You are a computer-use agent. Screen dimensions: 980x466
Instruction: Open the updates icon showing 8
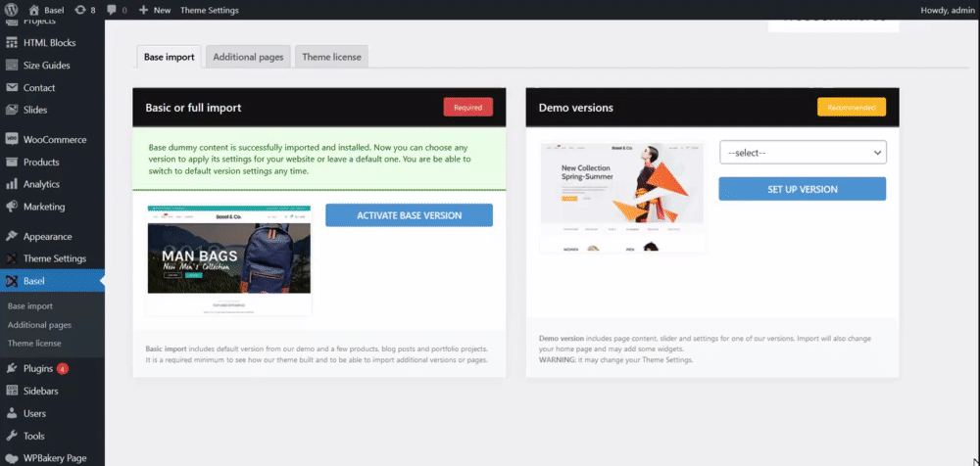point(80,10)
